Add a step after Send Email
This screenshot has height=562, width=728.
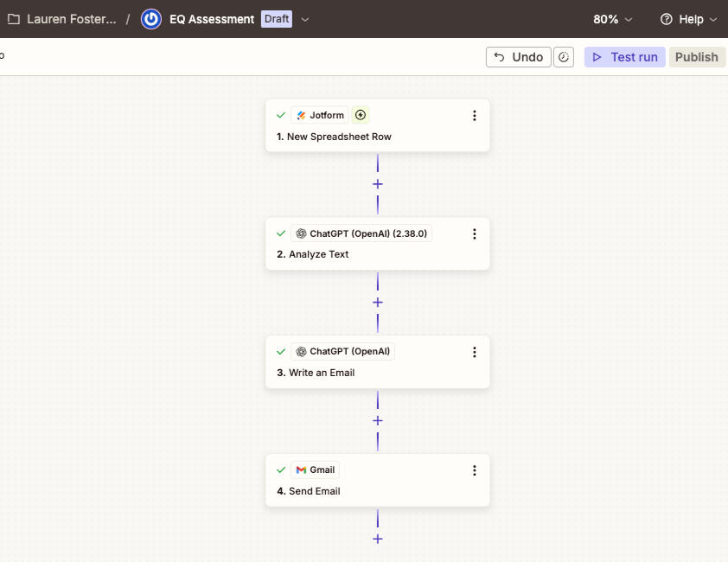pos(378,539)
